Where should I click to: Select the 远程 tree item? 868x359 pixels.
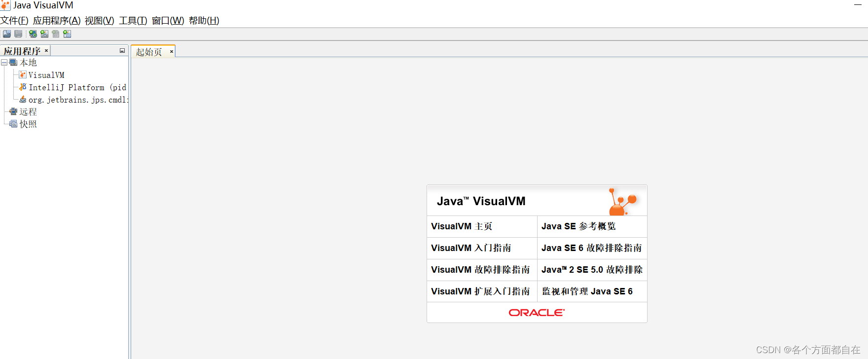pos(28,112)
